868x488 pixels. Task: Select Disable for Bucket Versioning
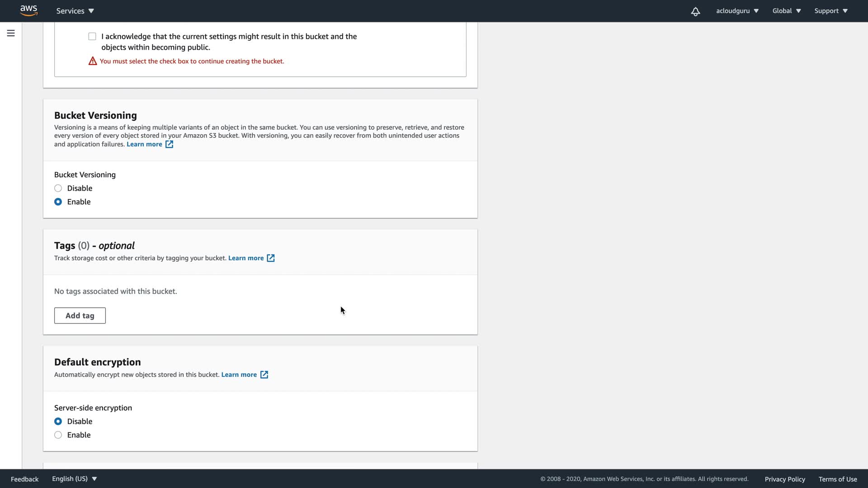pos(58,188)
